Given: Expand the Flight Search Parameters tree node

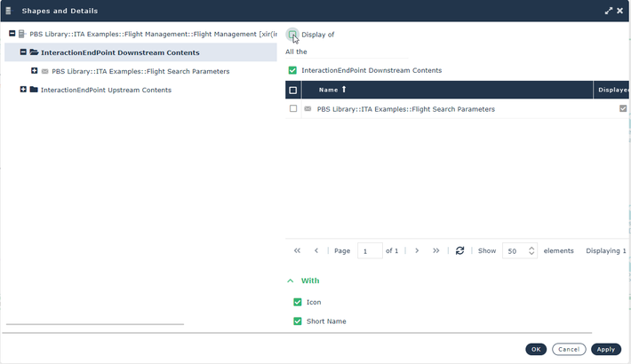Looking at the screenshot, I should [x=34, y=71].
